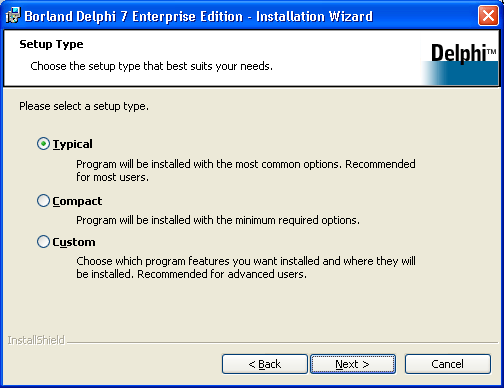Click the Typical option description text
504x388 pixels.
(x=246, y=171)
